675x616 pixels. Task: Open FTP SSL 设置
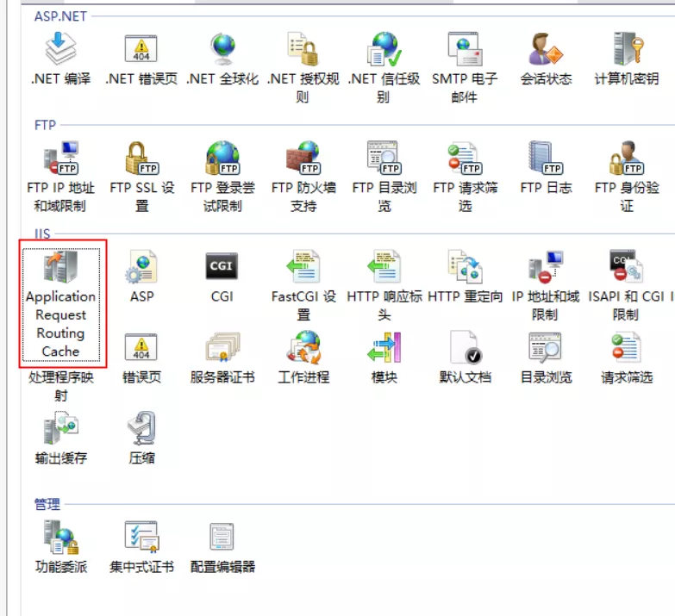coord(141,177)
